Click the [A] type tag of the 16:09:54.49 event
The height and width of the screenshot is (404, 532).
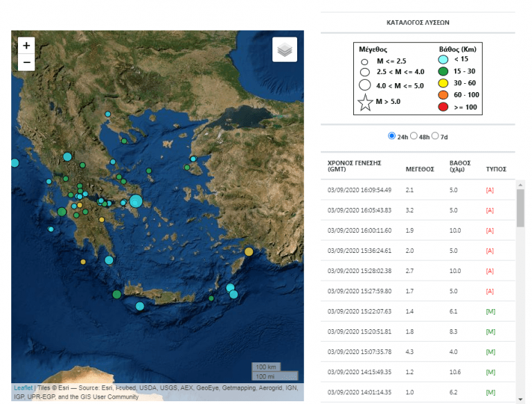[x=490, y=190]
